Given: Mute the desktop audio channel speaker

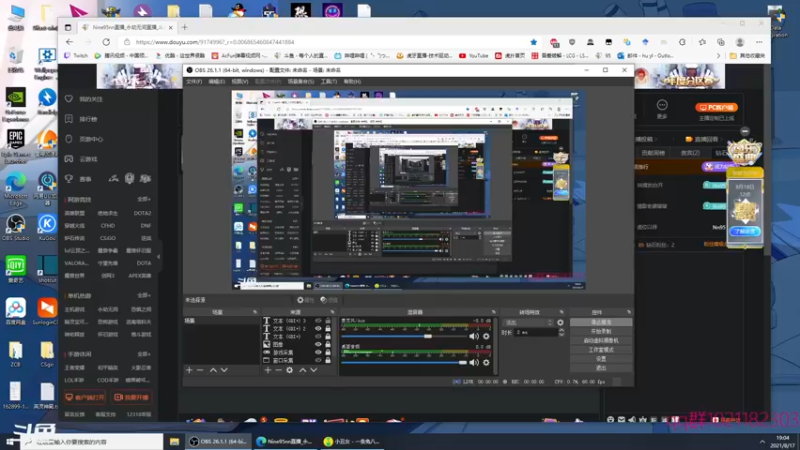Looking at the screenshot, I should point(474,362).
